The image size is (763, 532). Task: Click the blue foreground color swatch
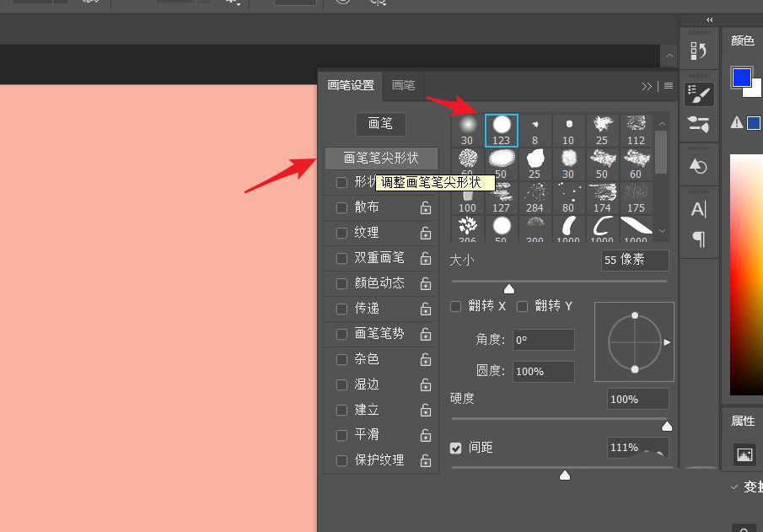(x=742, y=78)
